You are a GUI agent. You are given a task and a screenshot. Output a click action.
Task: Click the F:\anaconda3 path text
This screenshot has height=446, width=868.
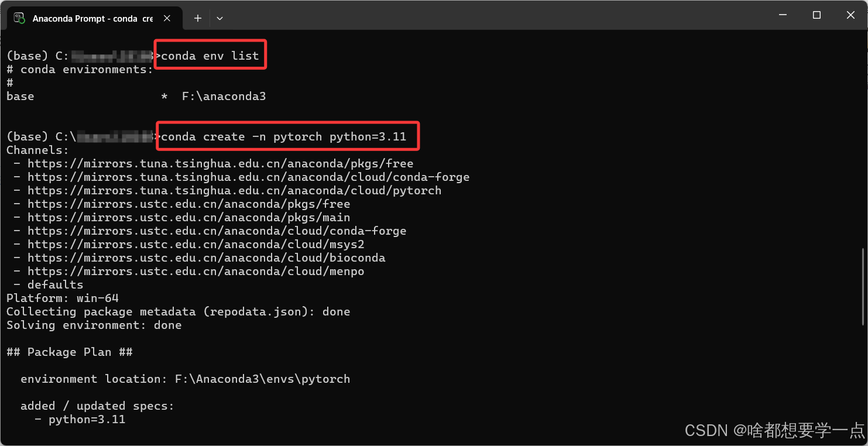click(223, 96)
